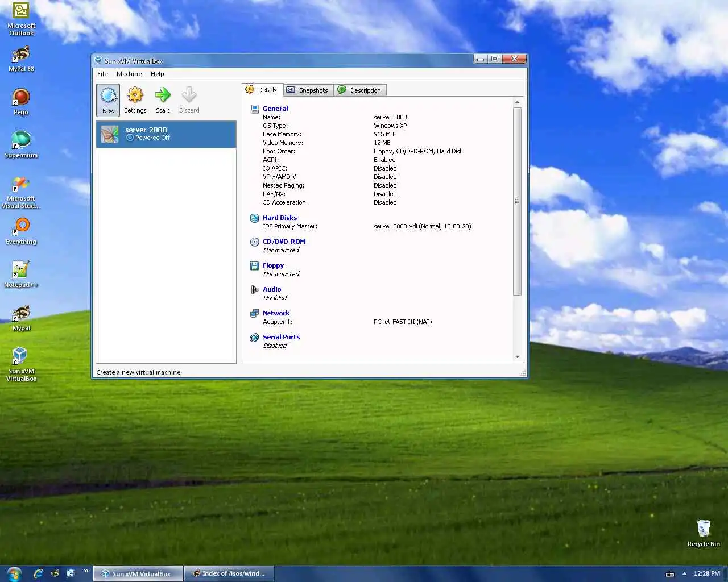Open the Machine menu
This screenshot has height=582, width=728.
pyautogui.click(x=129, y=74)
